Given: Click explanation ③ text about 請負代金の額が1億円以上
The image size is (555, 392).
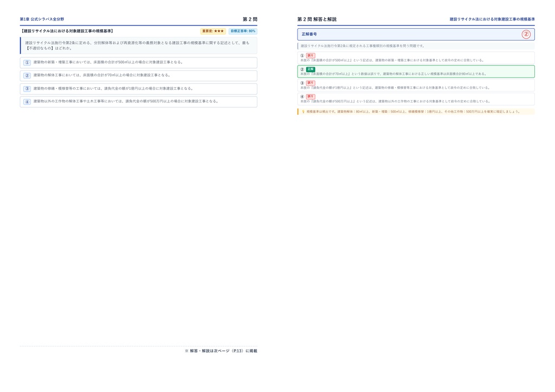Looking at the screenshot, I should pyautogui.click(x=395, y=88).
